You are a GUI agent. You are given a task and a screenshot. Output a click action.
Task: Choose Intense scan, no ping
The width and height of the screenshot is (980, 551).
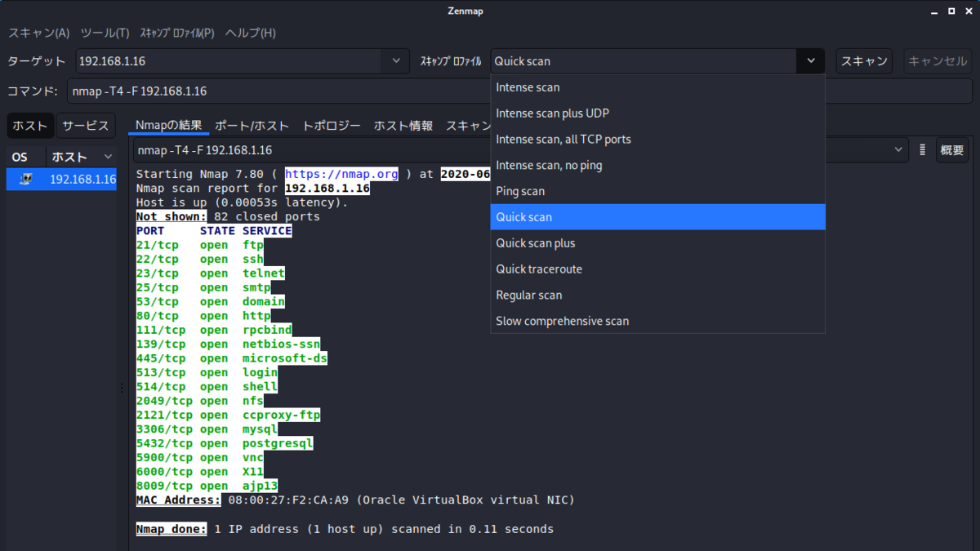pyautogui.click(x=657, y=166)
